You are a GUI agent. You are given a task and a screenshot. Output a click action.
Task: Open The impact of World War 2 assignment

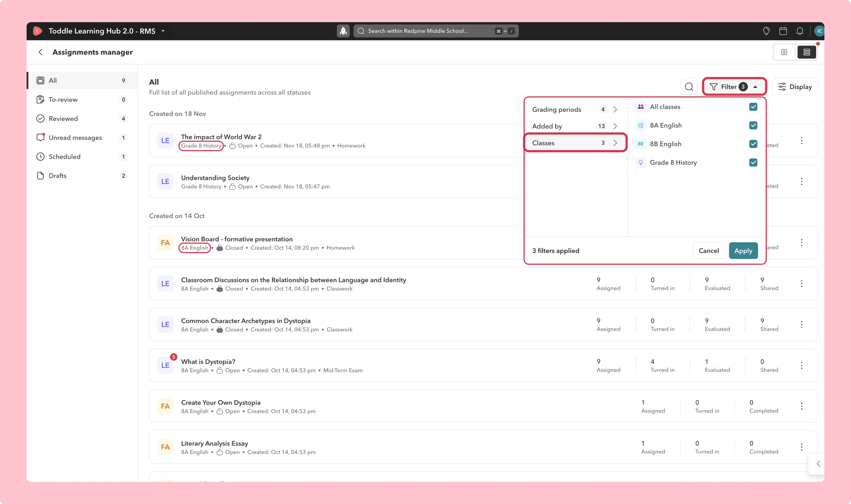point(221,137)
